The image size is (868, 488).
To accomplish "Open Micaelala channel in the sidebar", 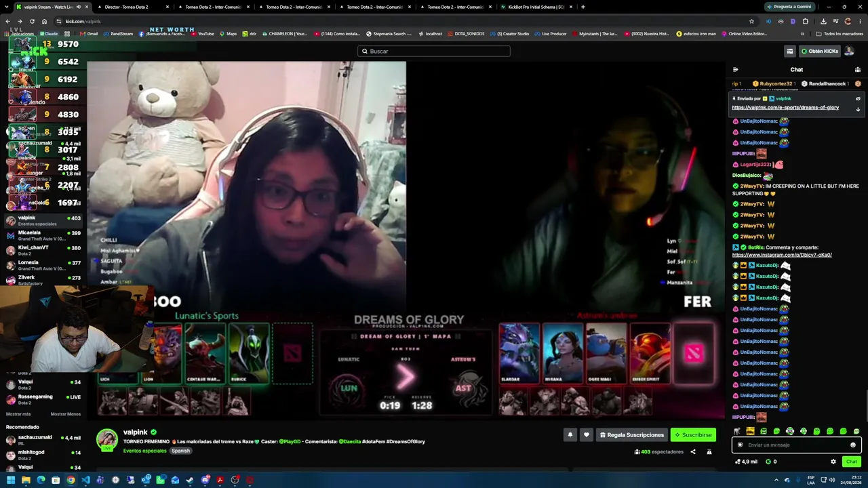I will (x=43, y=235).
